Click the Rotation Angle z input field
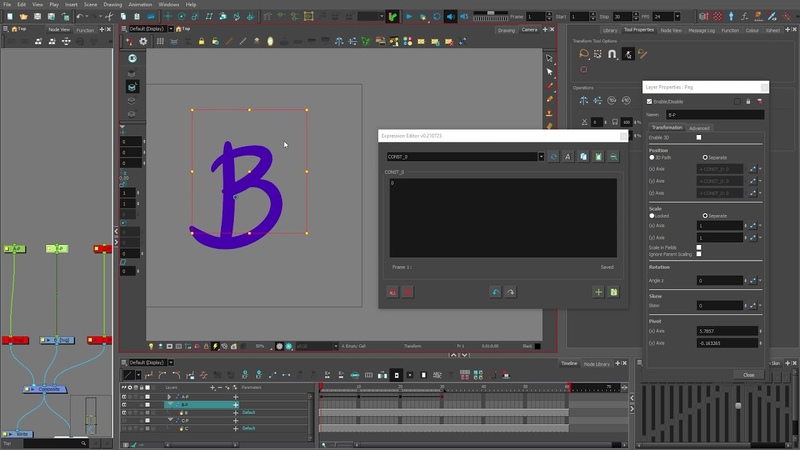 (x=718, y=281)
